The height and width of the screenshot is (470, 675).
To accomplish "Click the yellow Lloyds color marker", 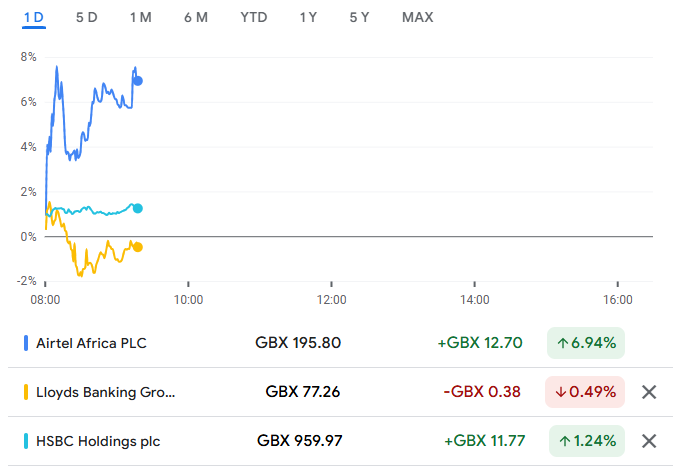I will 26,392.
